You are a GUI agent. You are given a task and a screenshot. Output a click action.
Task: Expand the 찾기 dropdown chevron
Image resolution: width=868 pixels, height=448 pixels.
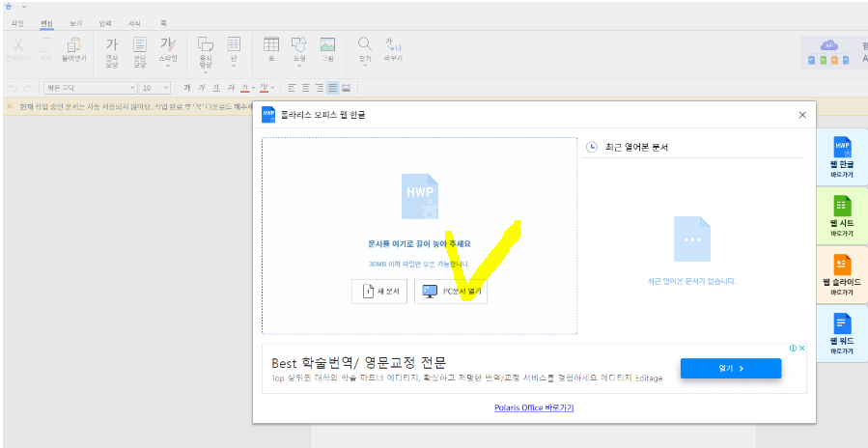pyautogui.click(x=365, y=66)
